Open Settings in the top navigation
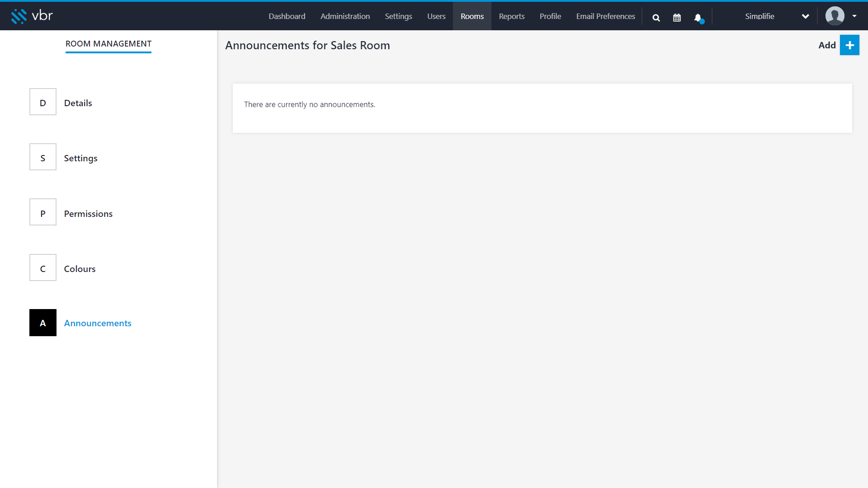This screenshot has width=868, height=488. pos(398,16)
